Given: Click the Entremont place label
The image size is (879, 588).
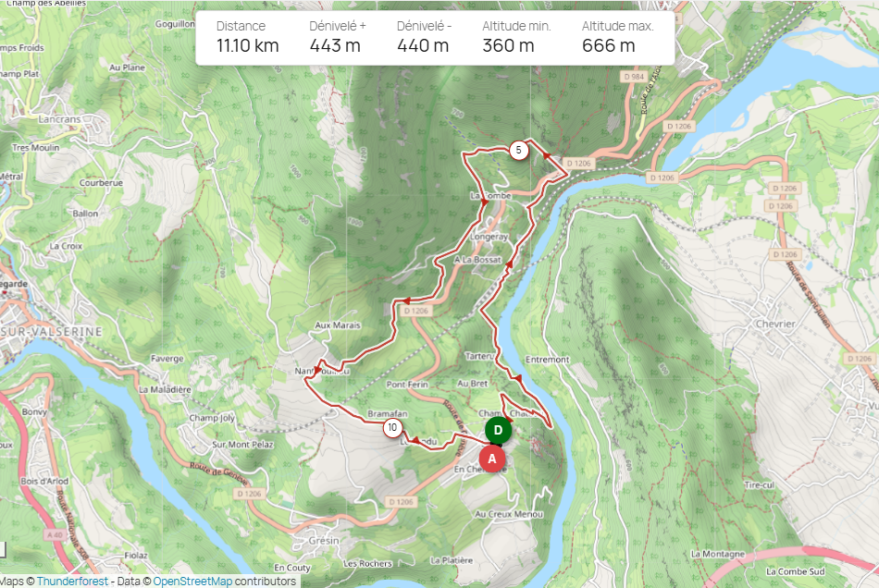Looking at the screenshot, I should tap(547, 360).
